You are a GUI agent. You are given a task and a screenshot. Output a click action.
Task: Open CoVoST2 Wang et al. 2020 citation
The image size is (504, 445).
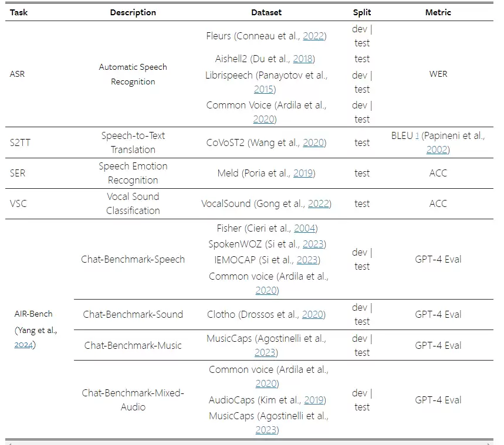tap(313, 142)
